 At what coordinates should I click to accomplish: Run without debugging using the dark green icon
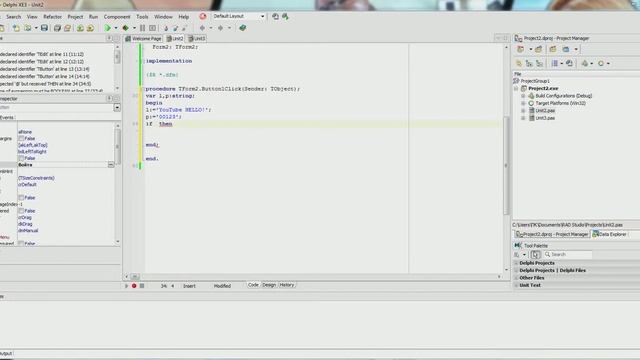125,28
